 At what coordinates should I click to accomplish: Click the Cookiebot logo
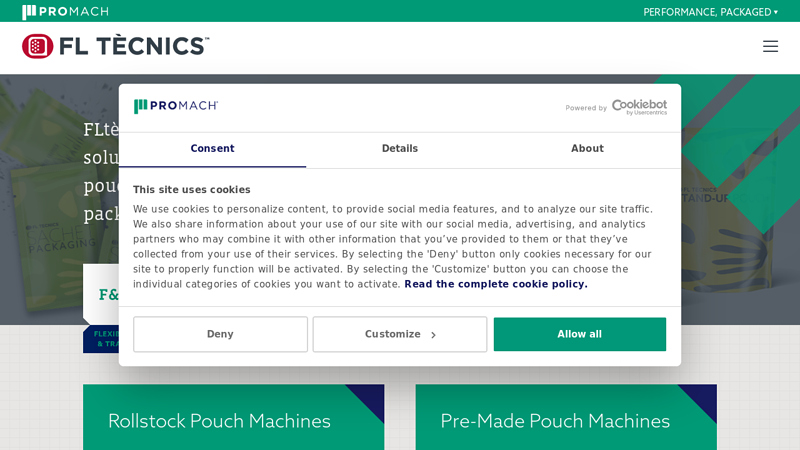[x=639, y=107]
